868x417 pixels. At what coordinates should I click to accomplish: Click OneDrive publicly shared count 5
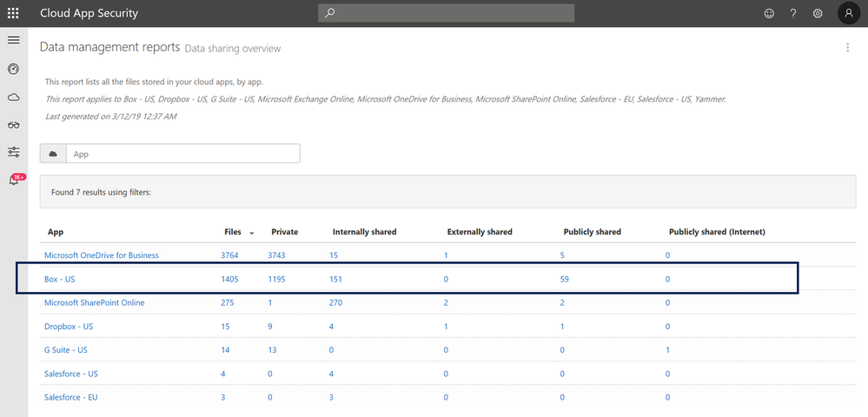pos(562,255)
